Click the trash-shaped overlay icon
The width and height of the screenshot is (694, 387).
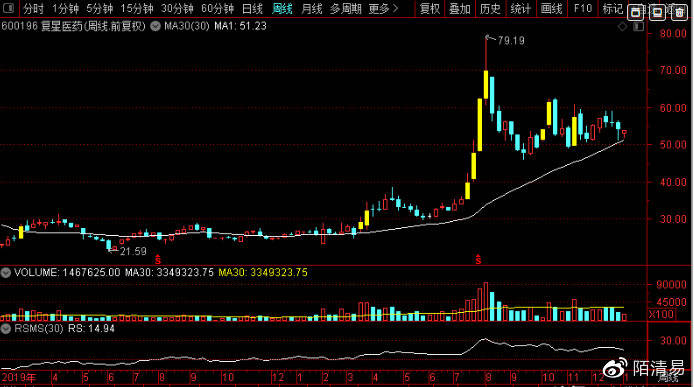coord(679,13)
